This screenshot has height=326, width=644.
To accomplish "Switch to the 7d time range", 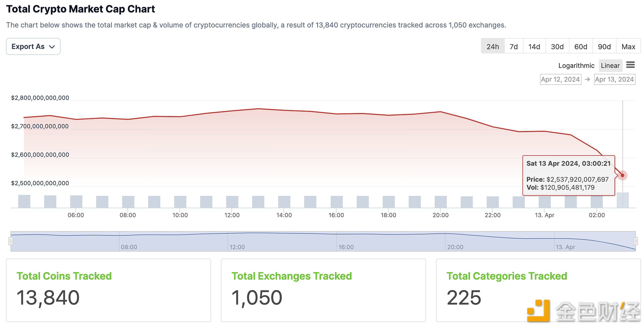I will (x=513, y=46).
